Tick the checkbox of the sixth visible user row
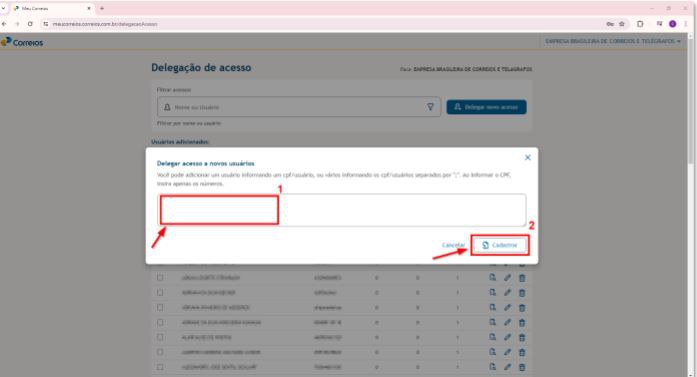Viewport: 697px width, 377px height. point(160,352)
